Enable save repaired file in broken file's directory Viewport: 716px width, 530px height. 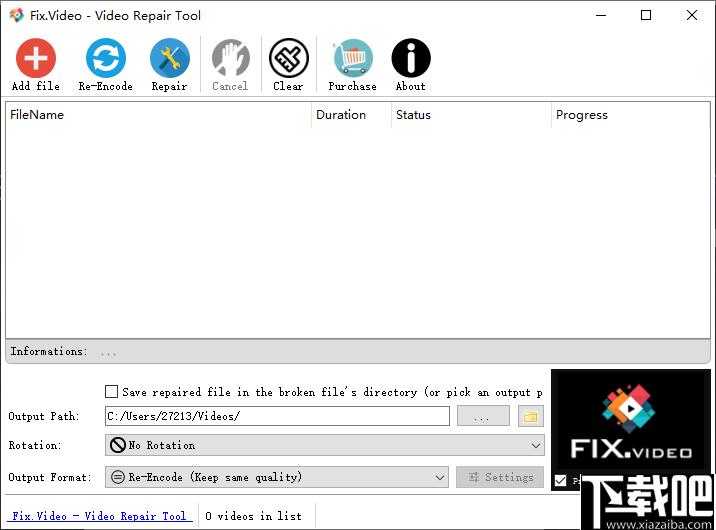tap(111, 392)
